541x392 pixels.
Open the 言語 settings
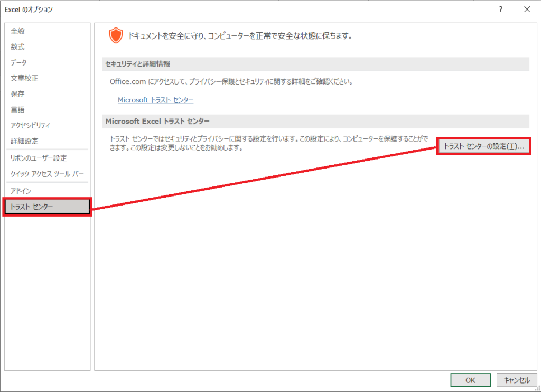17,110
